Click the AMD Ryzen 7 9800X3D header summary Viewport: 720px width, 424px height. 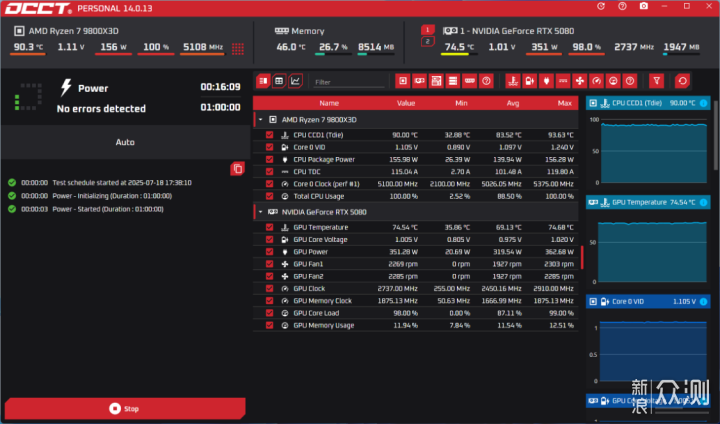pos(73,31)
